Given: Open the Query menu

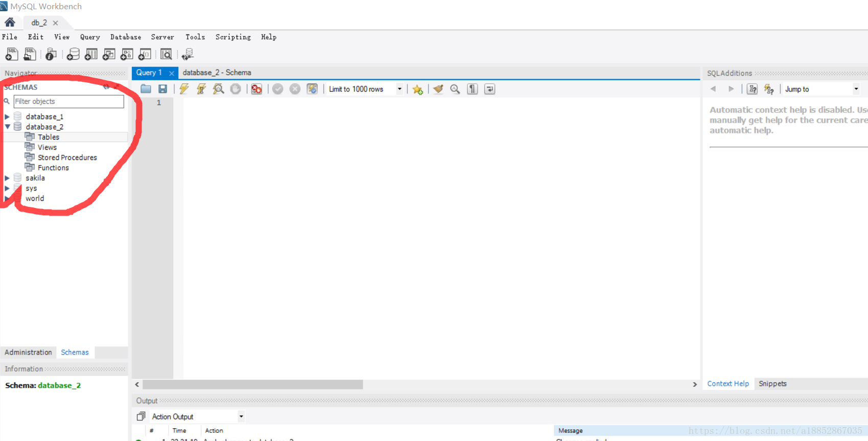Looking at the screenshot, I should (90, 37).
